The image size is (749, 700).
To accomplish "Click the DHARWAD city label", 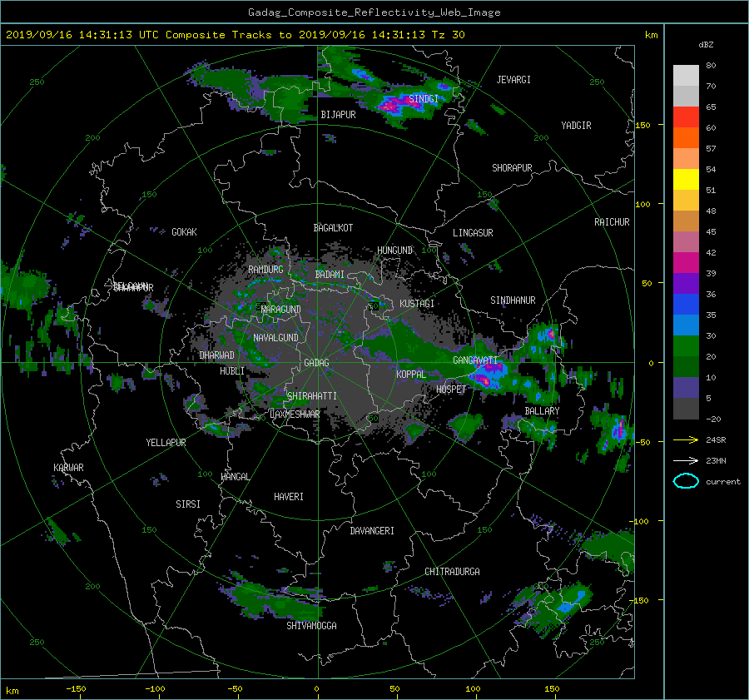I will coord(216,355).
